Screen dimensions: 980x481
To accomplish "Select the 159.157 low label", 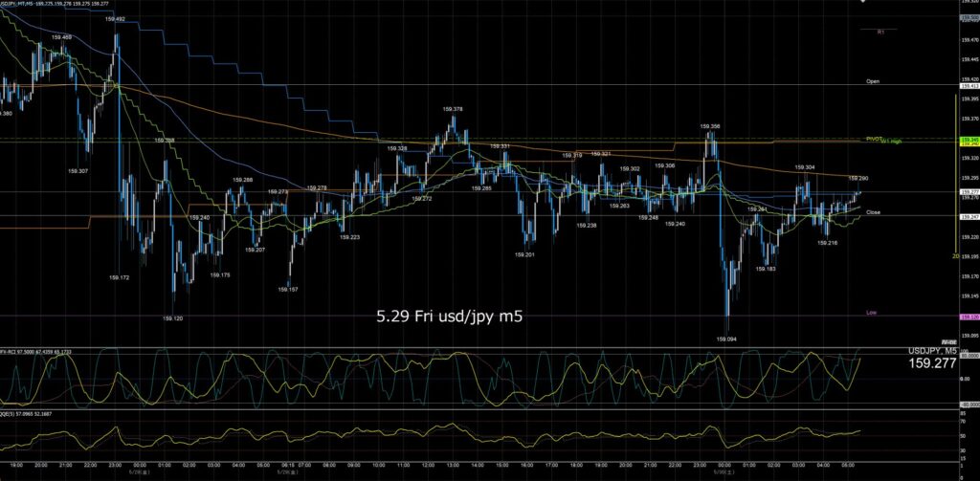I will pos(288,290).
